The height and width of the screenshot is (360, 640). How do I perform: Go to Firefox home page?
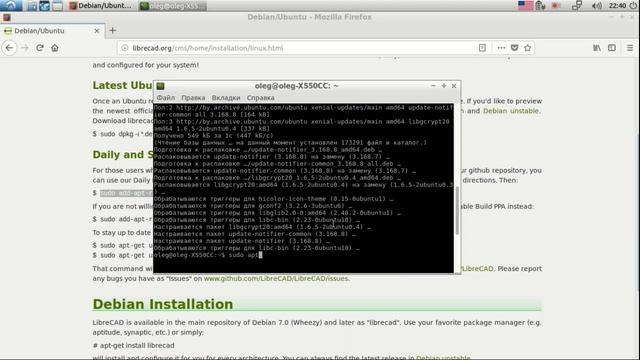tap(55, 48)
